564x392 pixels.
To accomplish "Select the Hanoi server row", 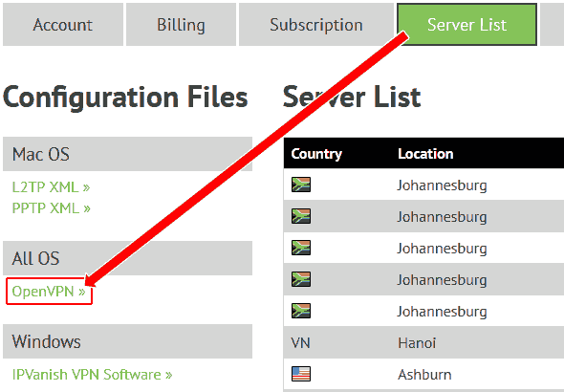I will point(423,342).
